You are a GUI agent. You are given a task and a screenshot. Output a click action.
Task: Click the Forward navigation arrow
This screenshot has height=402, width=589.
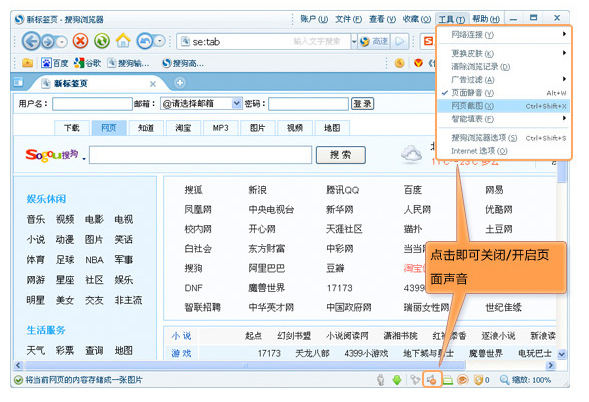[x=48, y=41]
